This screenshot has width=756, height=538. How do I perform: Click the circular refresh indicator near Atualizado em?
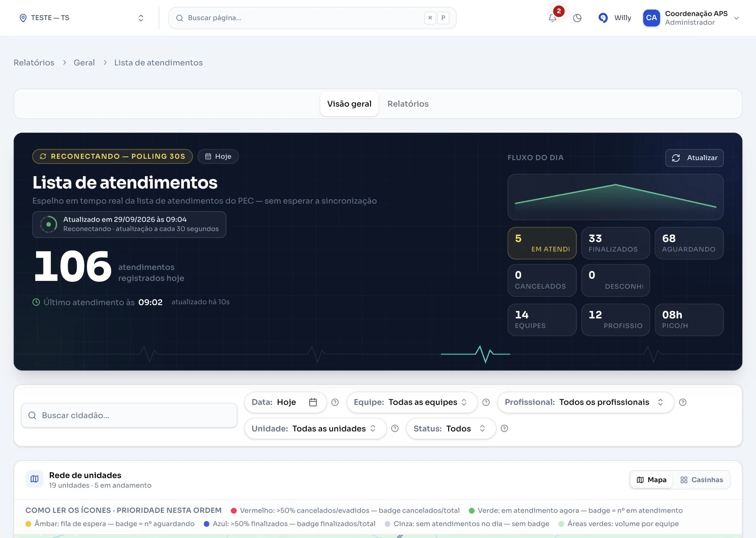[48, 225]
